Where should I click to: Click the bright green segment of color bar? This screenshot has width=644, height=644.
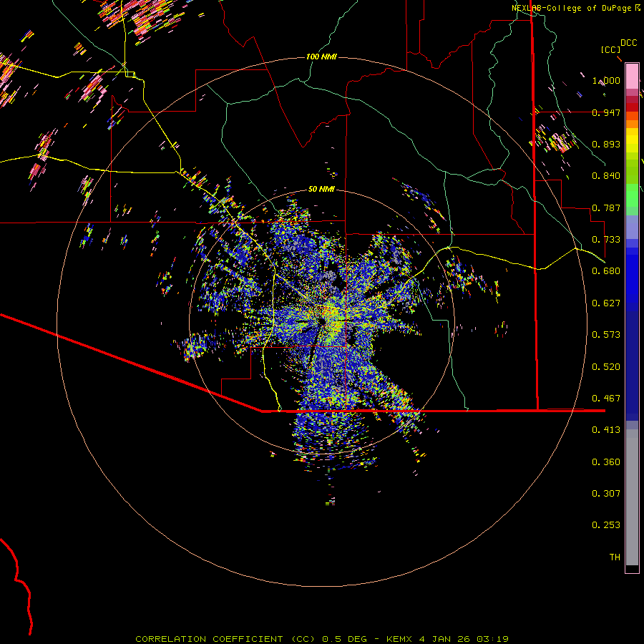coord(632,195)
